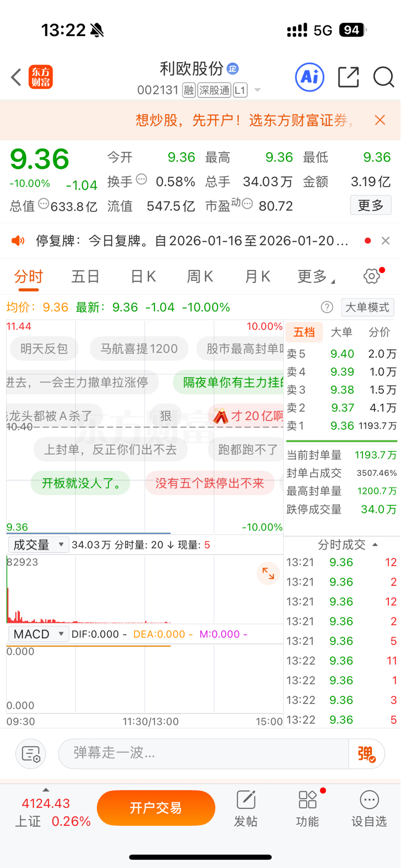Select the 五档 tab
Image resolution: width=401 pixels, height=868 pixels.
click(x=304, y=332)
